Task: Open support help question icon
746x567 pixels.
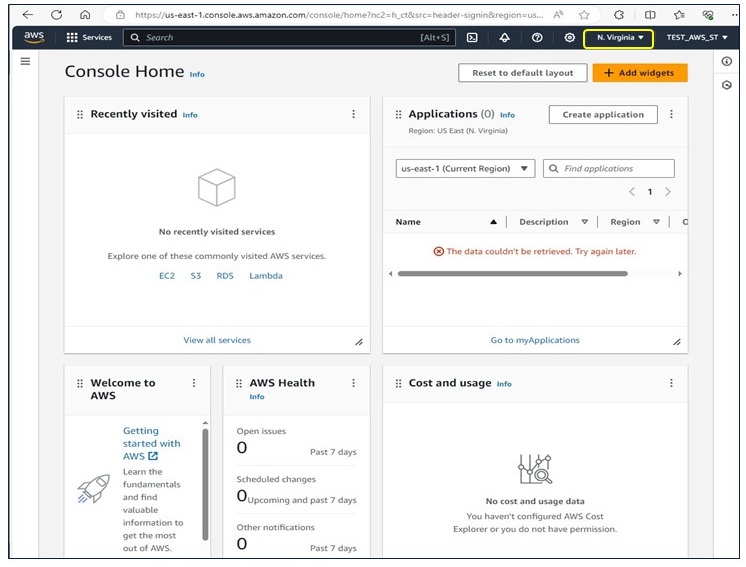Action: point(537,37)
